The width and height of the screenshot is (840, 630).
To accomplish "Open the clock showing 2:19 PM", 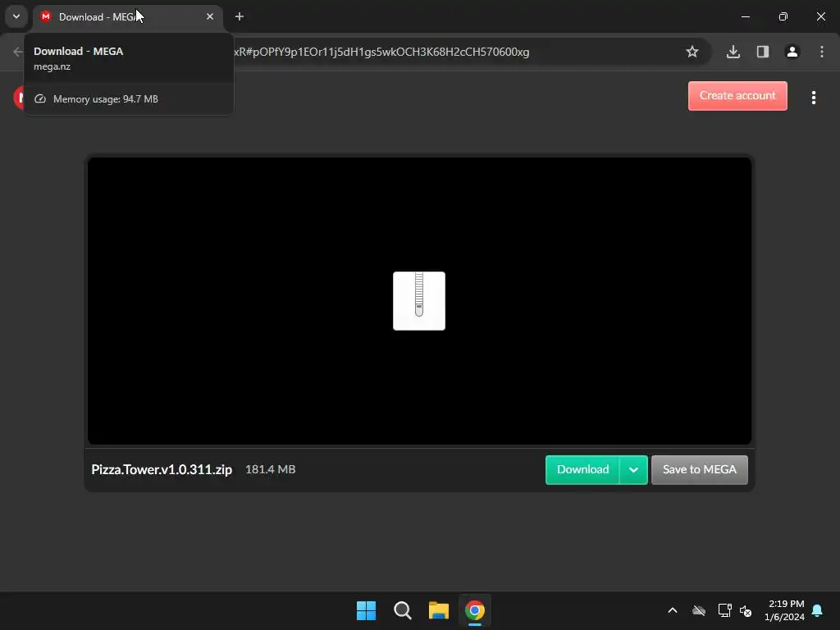I will tap(784, 610).
